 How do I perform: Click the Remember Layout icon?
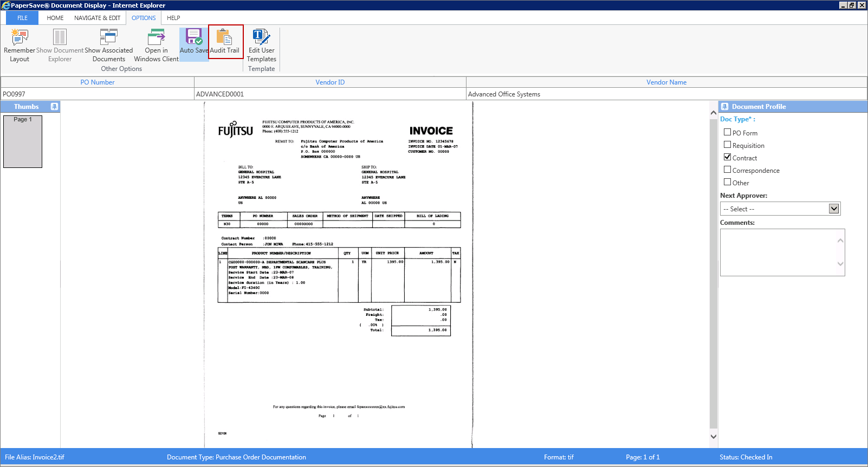[x=20, y=37]
